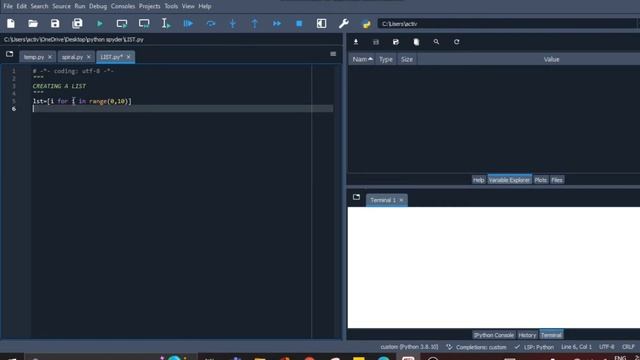Open the Run menu

[80, 6]
